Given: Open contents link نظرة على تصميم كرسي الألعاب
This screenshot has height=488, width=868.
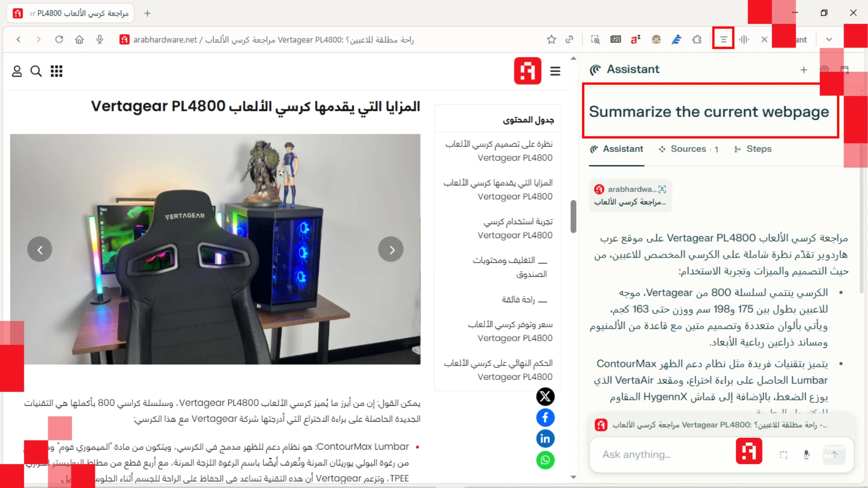Looking at the screenshot, I should [x=498, y=151].
